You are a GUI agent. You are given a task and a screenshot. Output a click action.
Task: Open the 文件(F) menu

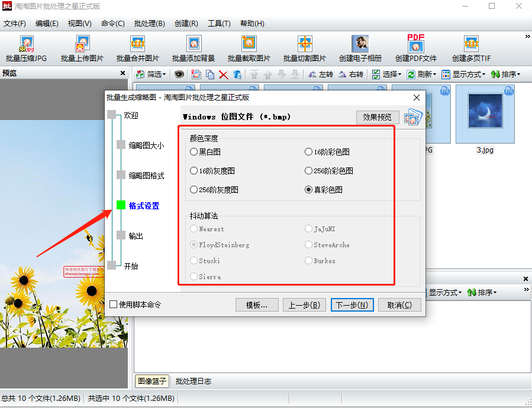[x=15, y=24]
